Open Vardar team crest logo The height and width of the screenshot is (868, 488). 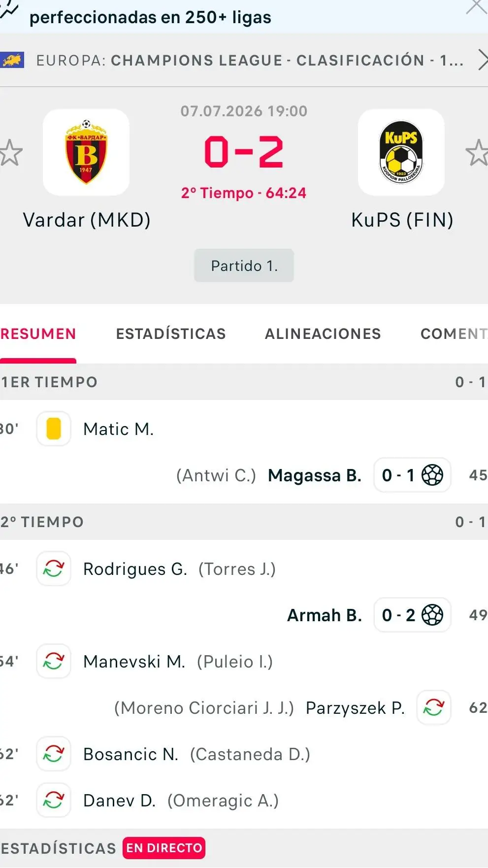pyautogui.click(x=86, y=152)
